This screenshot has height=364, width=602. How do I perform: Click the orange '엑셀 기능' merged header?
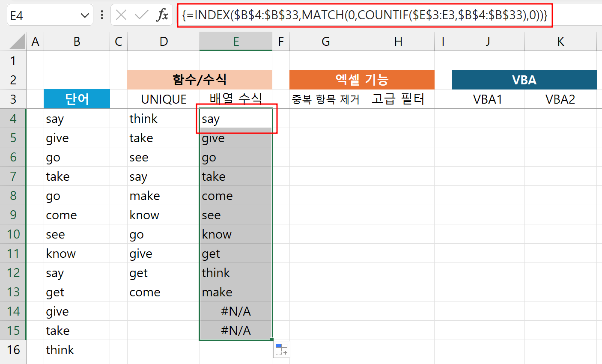(362, 80)
